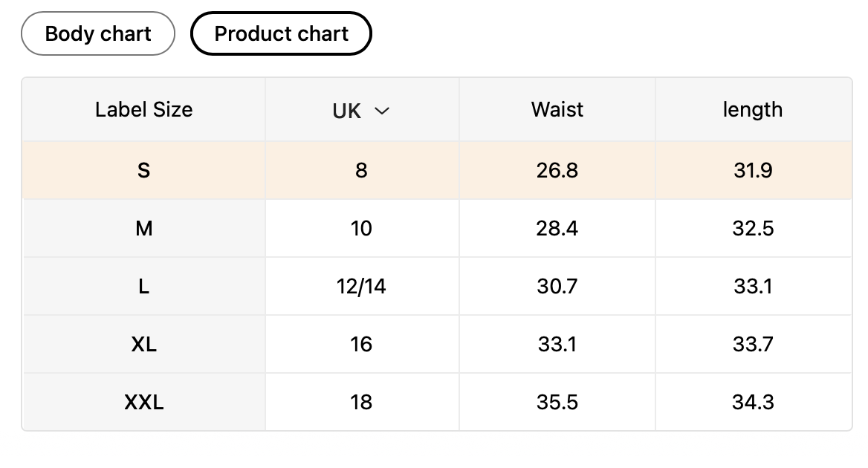Click the Label Size column header

(143, 110)
